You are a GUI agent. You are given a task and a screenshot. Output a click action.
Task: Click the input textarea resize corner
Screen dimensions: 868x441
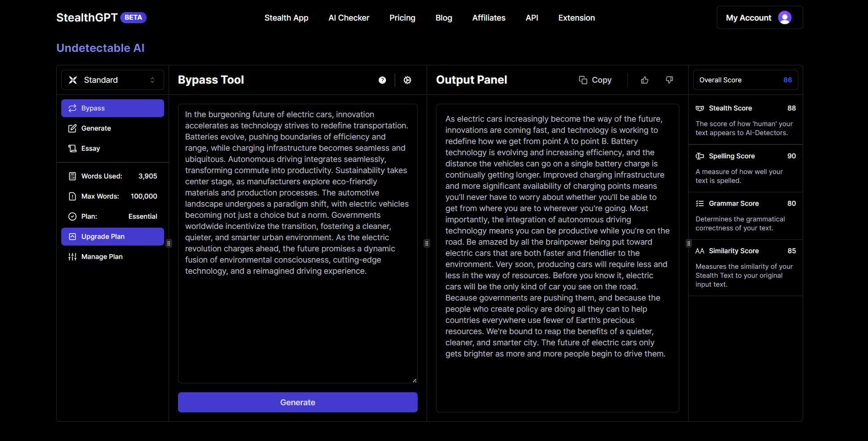click(x=415, y=380)
